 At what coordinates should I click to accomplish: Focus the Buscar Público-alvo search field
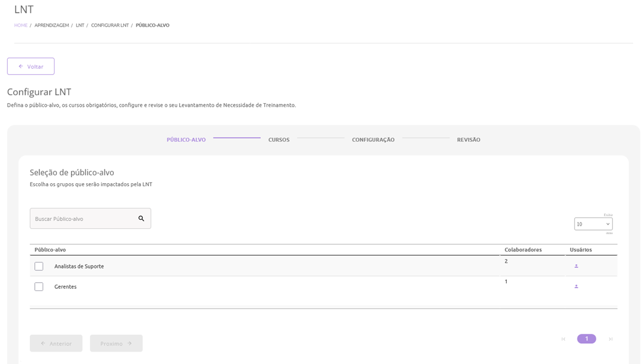click(83, 219)
